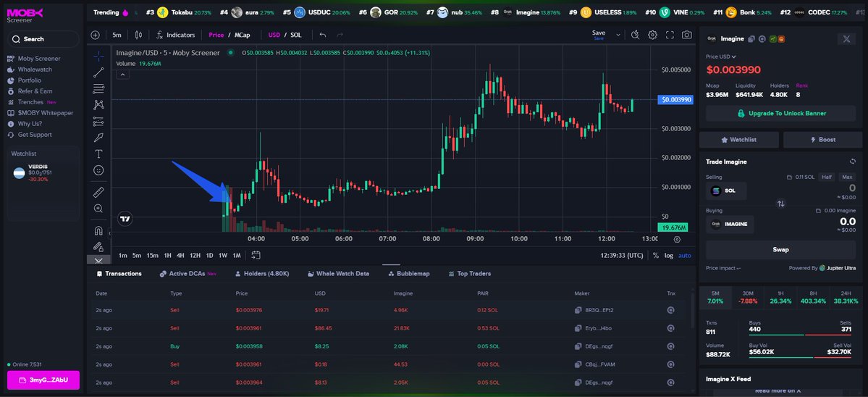Image resolution: width=868 pixels, height=397 pixels.
Task: Switch chart to MCap view
Action: (x=243, y=35)
